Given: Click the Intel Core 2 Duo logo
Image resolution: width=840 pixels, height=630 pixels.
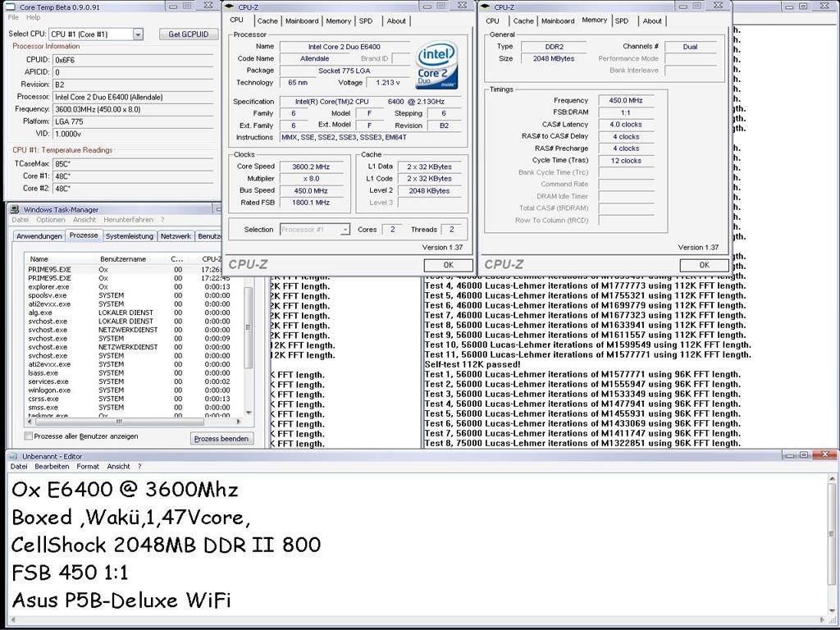Looking at the screenshot, I should pos(437,65).
